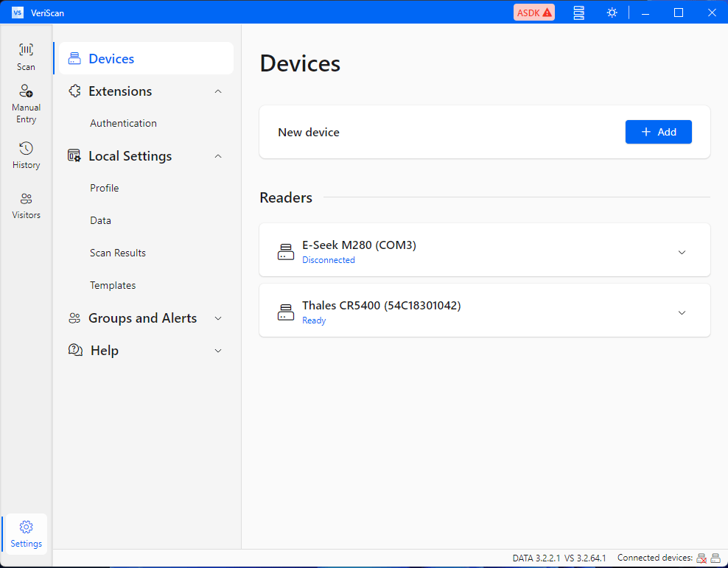
Task: Click the ASDK warning indicator in the title bar
Action: 533,12
